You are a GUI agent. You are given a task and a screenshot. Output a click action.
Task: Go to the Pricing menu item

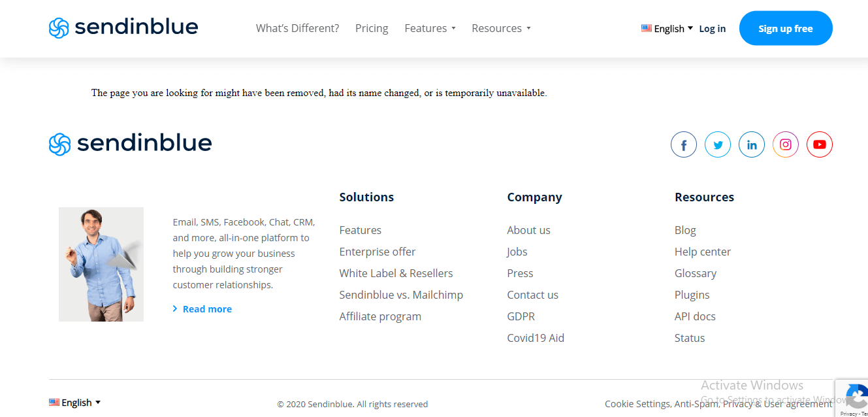pyautogui.click(x=372, y=28)
